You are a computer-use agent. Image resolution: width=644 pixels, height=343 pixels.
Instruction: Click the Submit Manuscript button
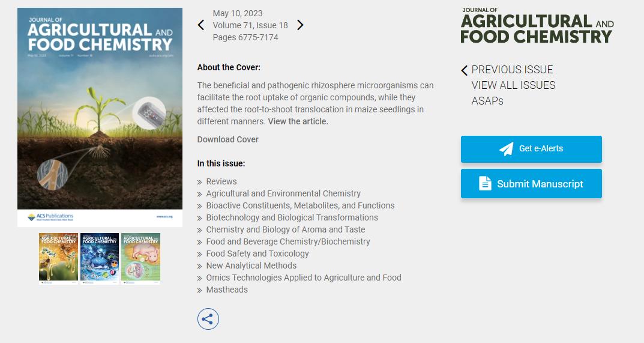[531, 183]
